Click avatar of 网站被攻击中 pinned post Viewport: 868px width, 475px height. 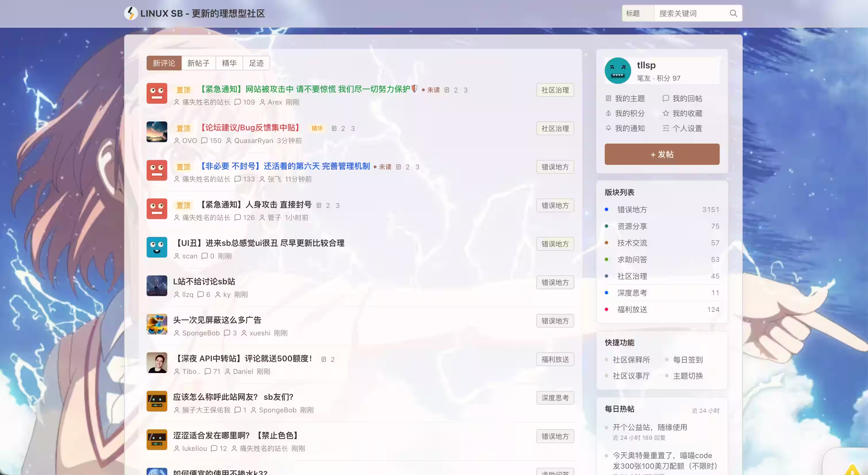point(157,93)
